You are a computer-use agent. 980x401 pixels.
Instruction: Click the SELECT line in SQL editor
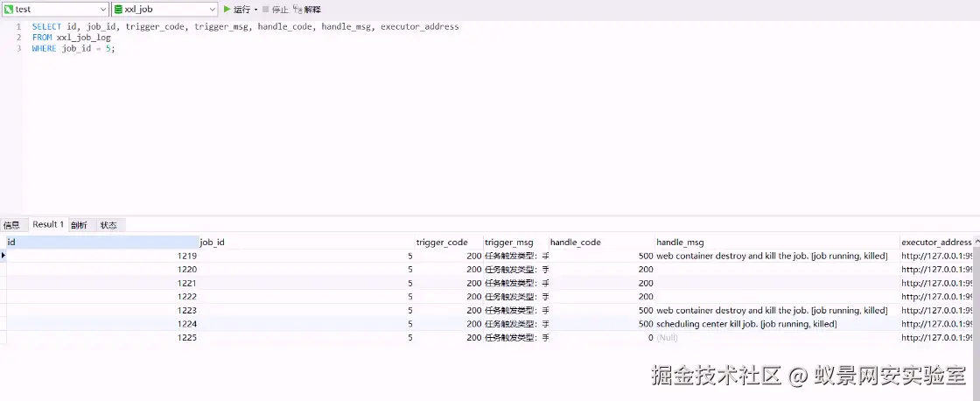pyautogui.click(x=245, y=27)
